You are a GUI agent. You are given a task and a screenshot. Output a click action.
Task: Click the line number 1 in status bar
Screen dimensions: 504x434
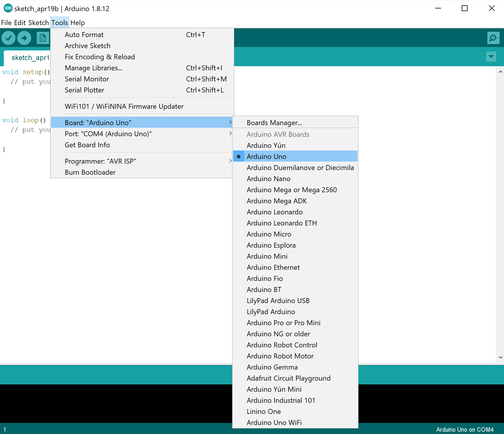pyautogui.click(x=5, y=429)
